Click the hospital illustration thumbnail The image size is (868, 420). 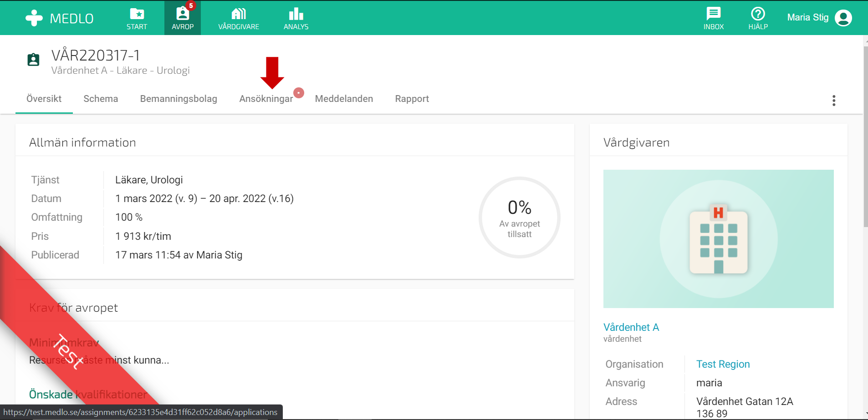click(719, 239)
